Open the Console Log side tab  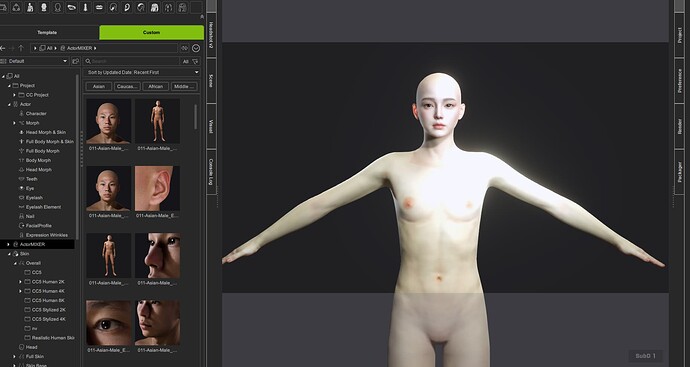[211, 172]
